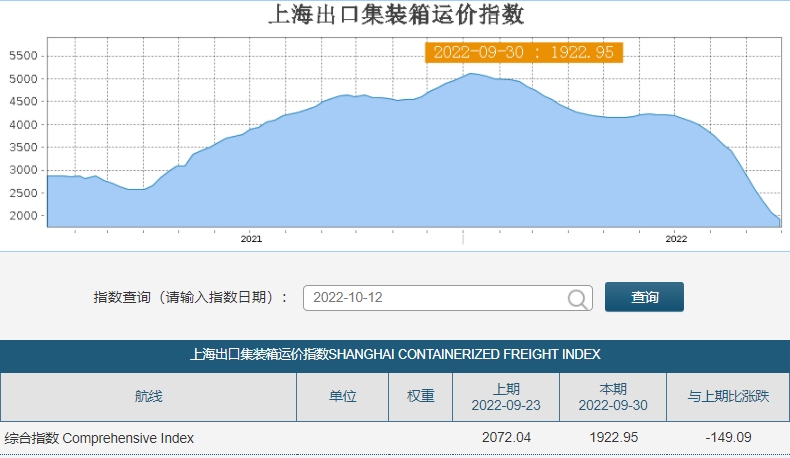This screenshot has height=458, width=790.
Task: Click the 上期 2022-09-23 column header
Action: tap(506, 397)
